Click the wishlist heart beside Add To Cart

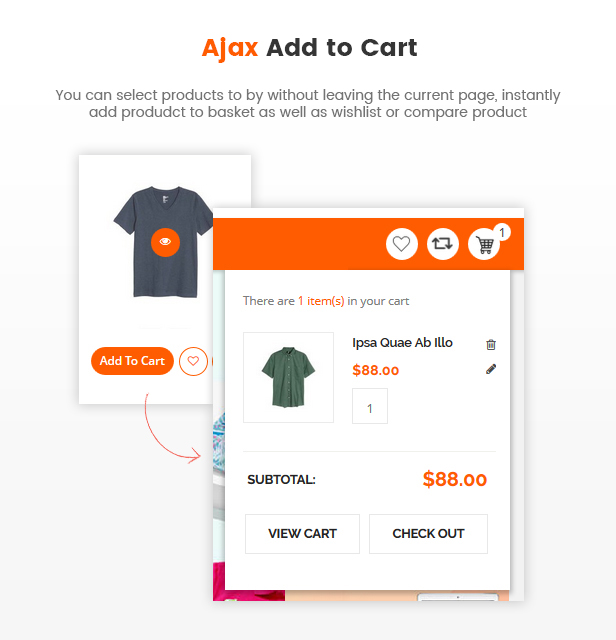tap(193, 361)
